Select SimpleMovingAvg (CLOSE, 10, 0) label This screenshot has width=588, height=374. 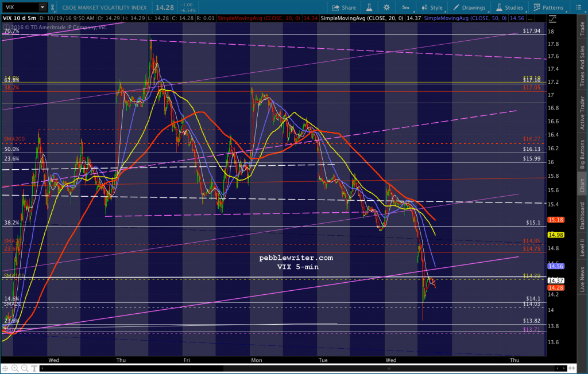pyautogui.click(x=259, y=18)
